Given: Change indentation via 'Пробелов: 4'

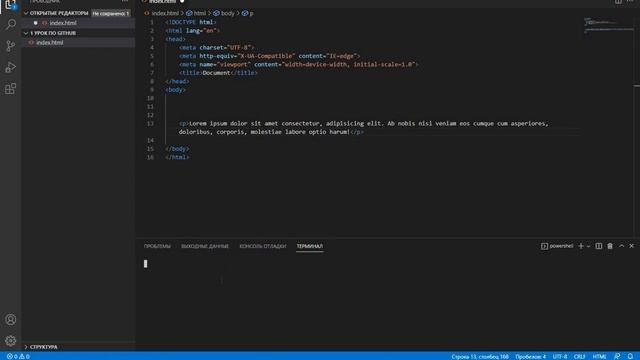Looking at the screenshot, I should click(x=530, y=356).
